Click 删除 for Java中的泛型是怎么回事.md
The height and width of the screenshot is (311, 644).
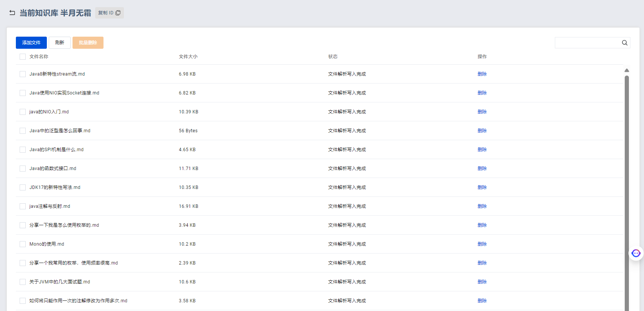coord(482,131)
